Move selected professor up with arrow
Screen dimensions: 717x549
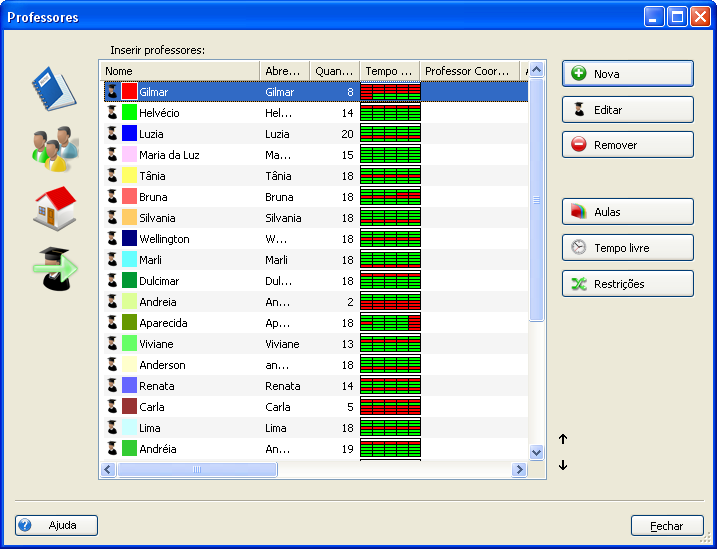tap(563, 439)
